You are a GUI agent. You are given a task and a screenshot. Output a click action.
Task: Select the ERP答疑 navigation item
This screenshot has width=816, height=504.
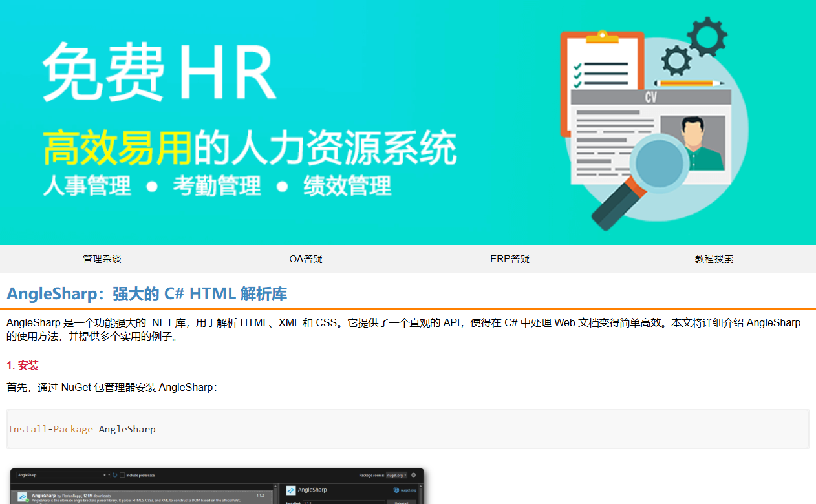tap(510, 259)
